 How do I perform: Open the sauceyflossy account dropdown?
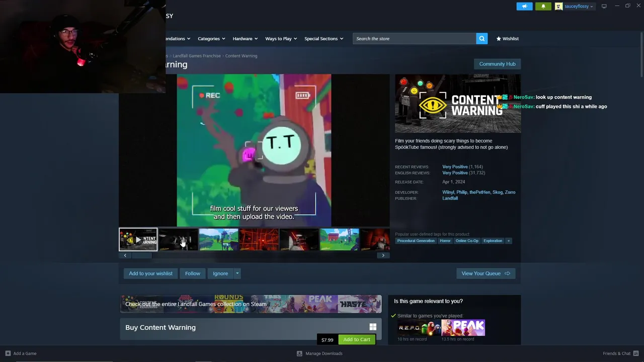click(x=579, y=7)
